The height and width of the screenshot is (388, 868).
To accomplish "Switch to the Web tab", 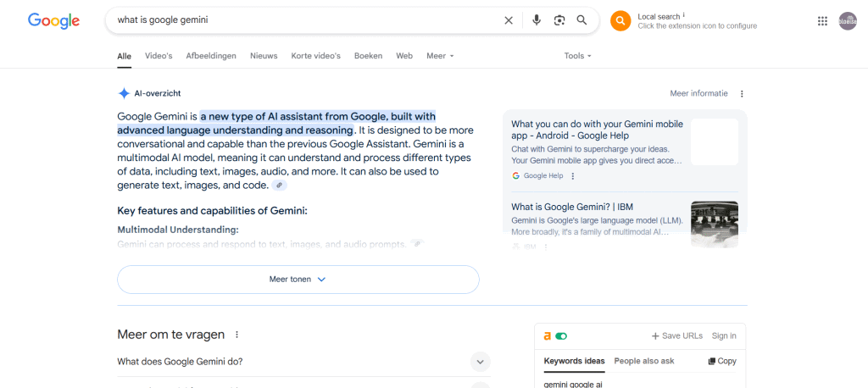I will 404,56.
